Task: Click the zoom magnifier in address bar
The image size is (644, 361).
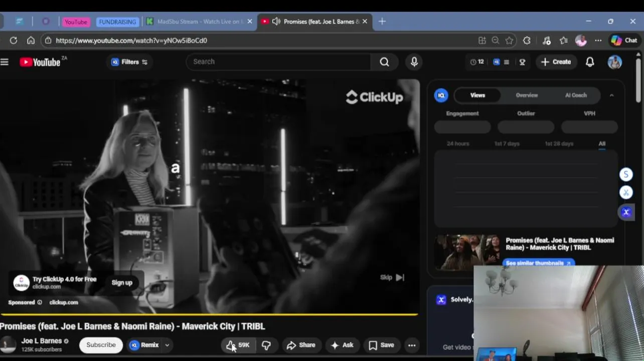Action: coord(496,40)
